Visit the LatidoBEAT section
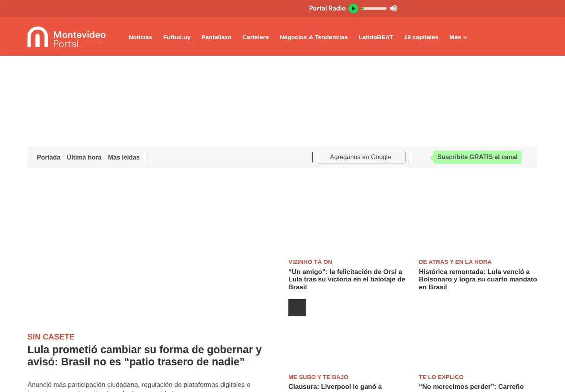The width and height of the screenshot is (565, 392). coord(375,37)
